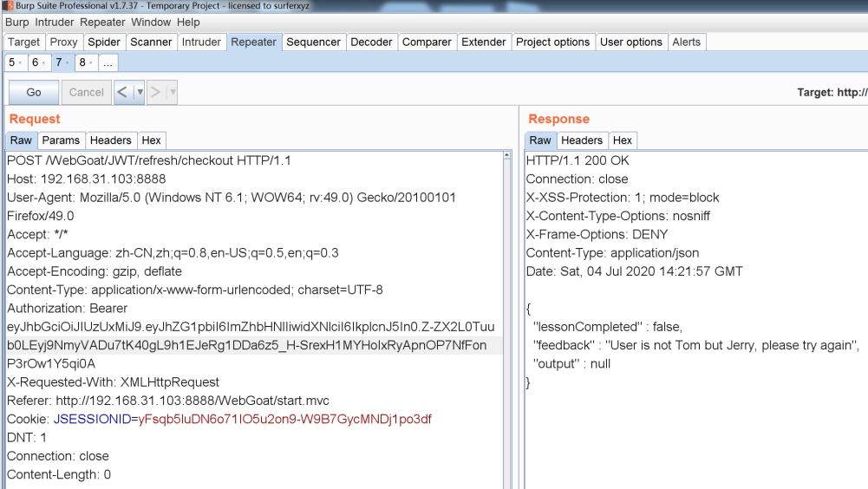The image size is (868, 489).
Task: Show the Request Params view
Action: coord(61,140)
